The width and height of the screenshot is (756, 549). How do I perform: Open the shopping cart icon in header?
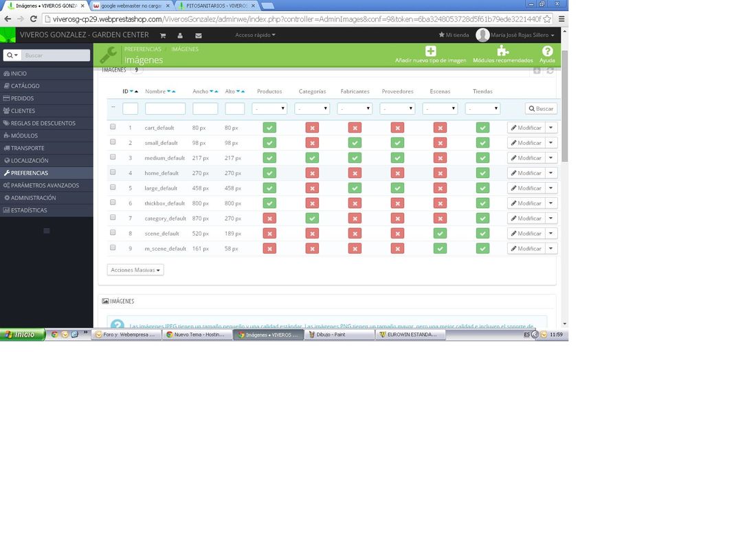click(x=163, y=35)
